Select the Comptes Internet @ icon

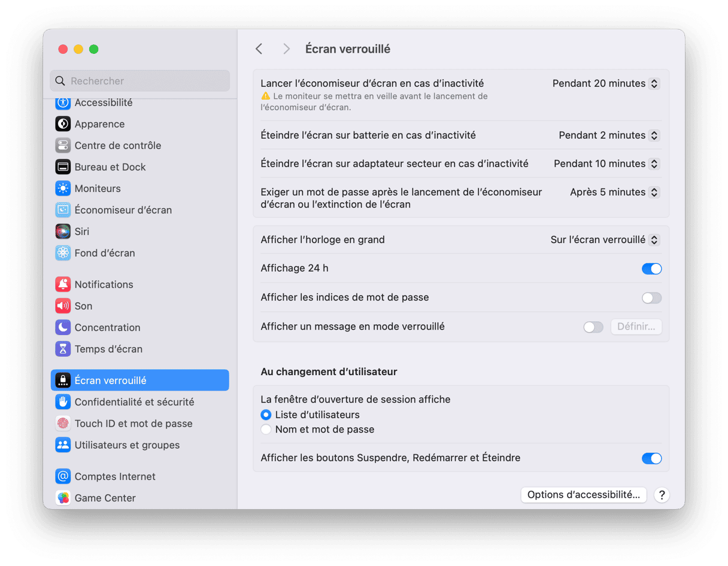coord(63,476)
